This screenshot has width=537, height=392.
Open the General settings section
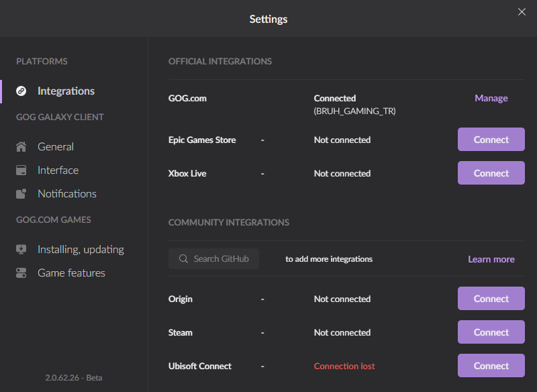(x=56, y=146)
